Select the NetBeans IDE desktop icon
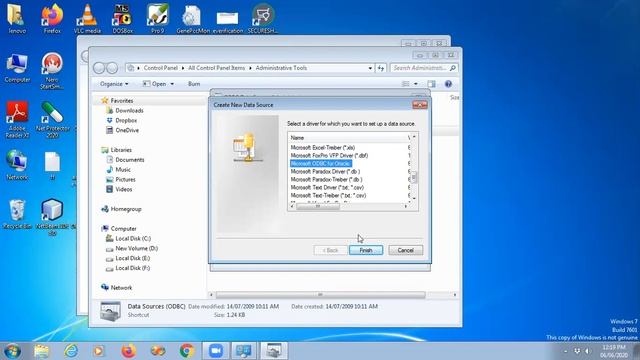The height and width of the screenshot is (360, 640). click(x=52, y=216)
